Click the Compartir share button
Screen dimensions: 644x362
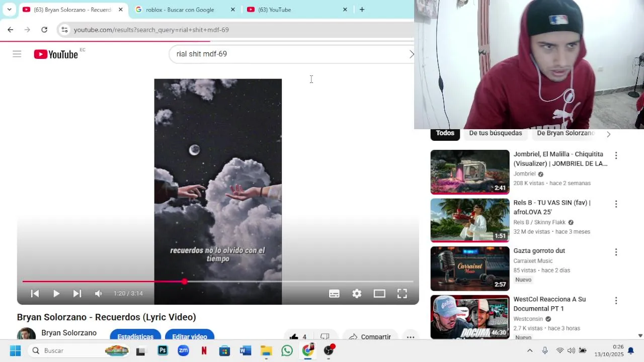click(370, 336)
